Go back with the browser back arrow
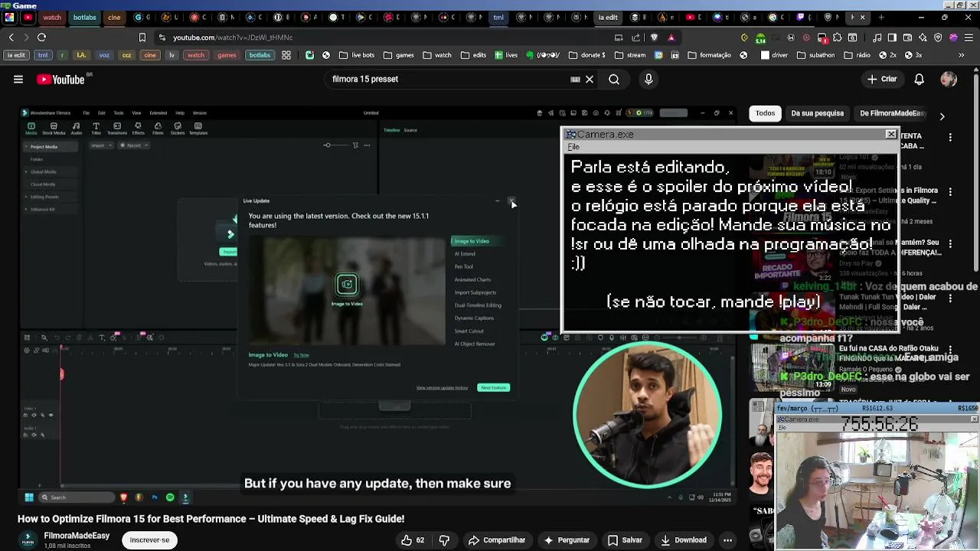 coord(11,37)
